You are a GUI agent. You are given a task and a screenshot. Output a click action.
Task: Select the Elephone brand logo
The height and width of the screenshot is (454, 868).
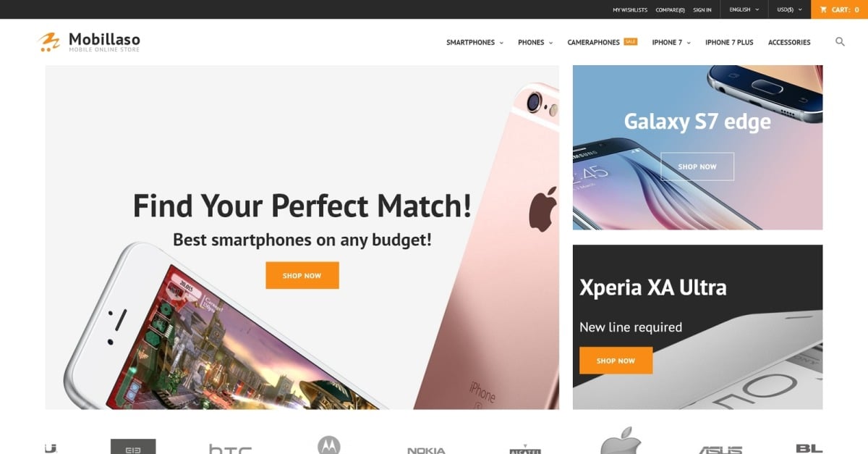133,446
